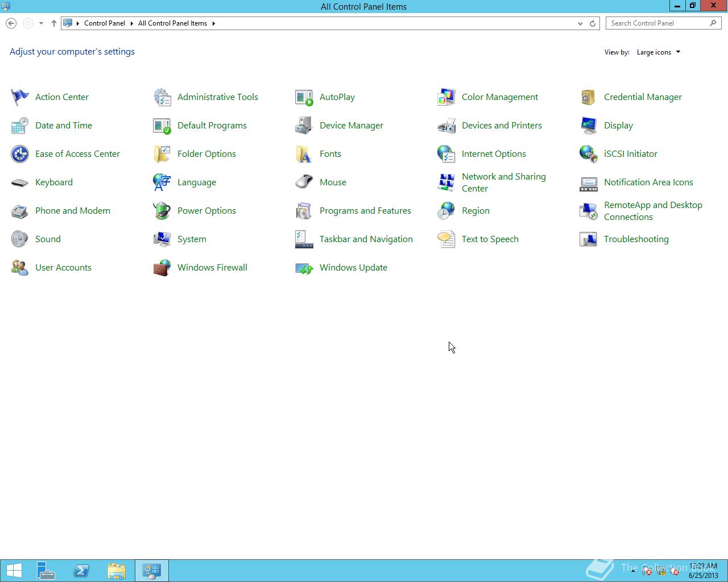Open the recent locations dropdown arrow

click(x=41, y=23)
